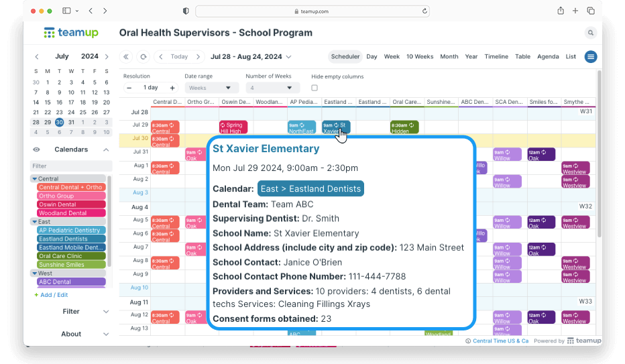Open the 8:30am Hidden event
The width and height of the screenshot is (625, 364).
[404, 127]
